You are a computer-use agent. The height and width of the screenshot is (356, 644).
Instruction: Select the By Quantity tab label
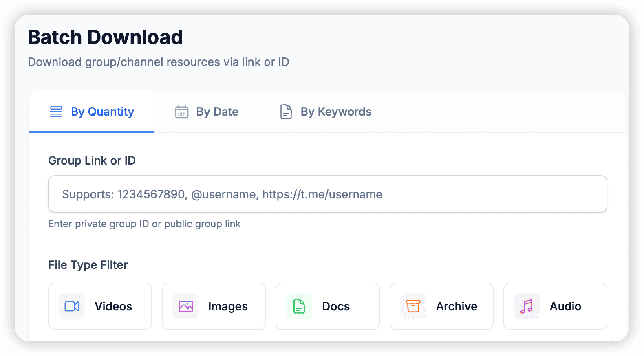102,112
